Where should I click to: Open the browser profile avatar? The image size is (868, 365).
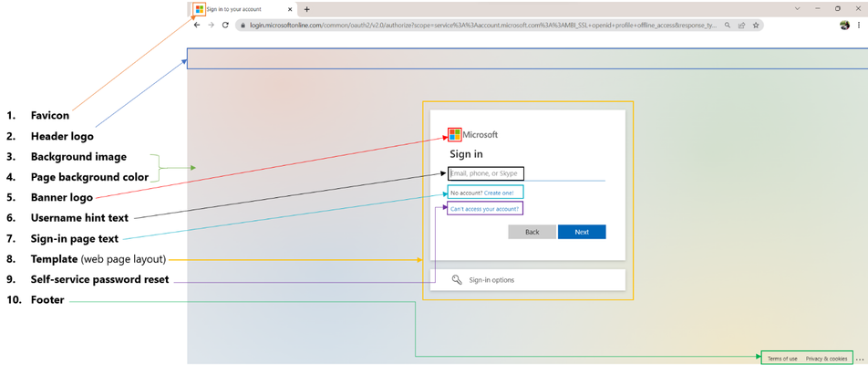pyautogui.click(x=844, y=25)
